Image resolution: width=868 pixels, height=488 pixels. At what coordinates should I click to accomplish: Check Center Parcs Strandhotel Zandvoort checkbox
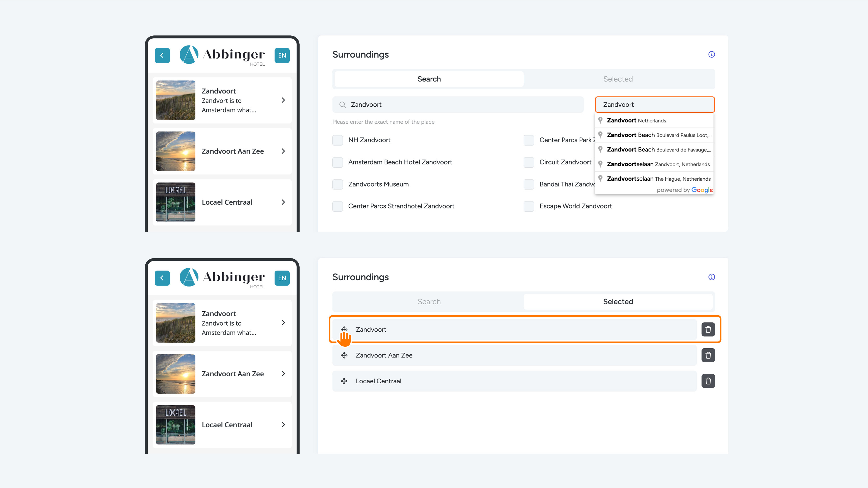click(337, 206)
